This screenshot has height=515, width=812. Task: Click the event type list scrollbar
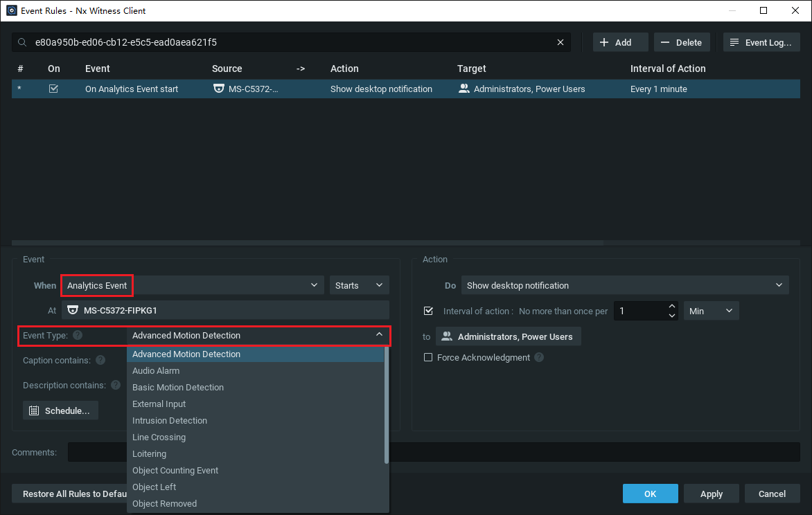387,405
